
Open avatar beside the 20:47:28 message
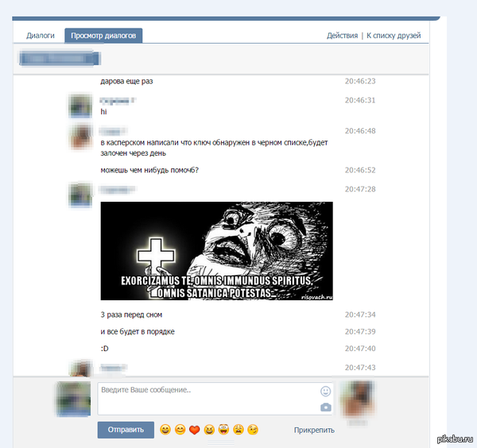click(x=80, y=195)
